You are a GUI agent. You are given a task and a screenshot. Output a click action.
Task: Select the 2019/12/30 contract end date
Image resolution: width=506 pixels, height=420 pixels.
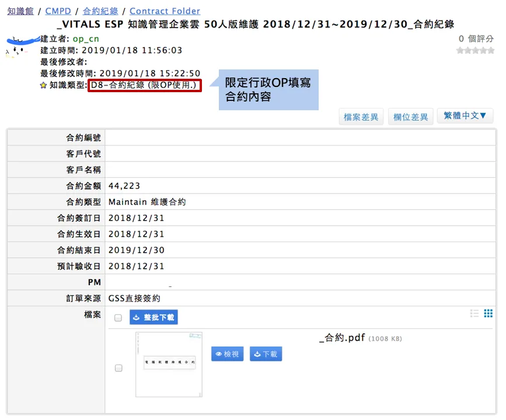[x=137, y=250]
